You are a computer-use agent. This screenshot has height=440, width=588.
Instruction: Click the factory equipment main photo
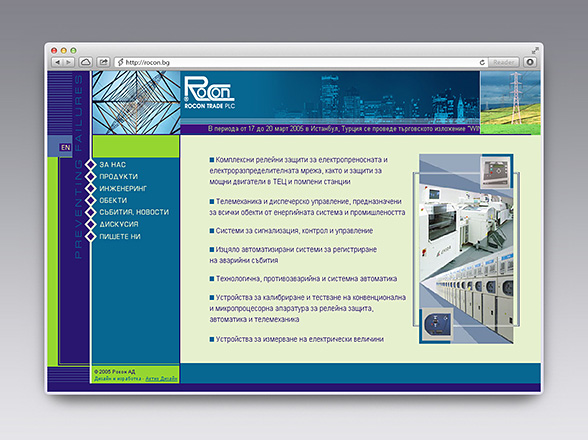466,248
